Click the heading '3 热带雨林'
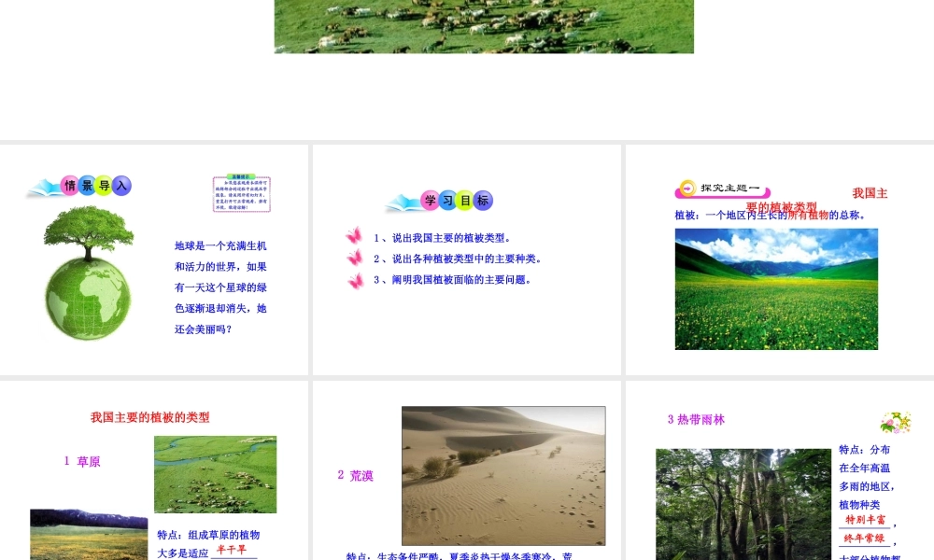Screen dimensions: 934x560 (696, 420)
